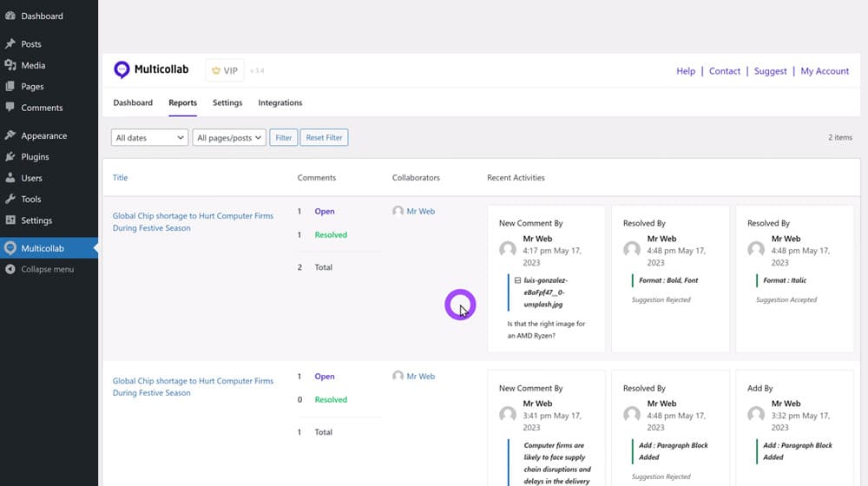Sort by the Title column header
This screenshot has height=486, width=868.
tap(120, 177)
